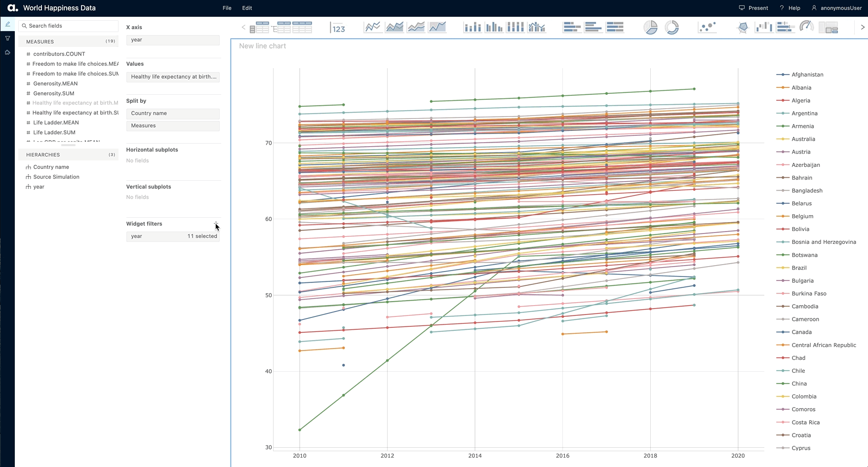Focus the Search fields input

tap(68, 26)
